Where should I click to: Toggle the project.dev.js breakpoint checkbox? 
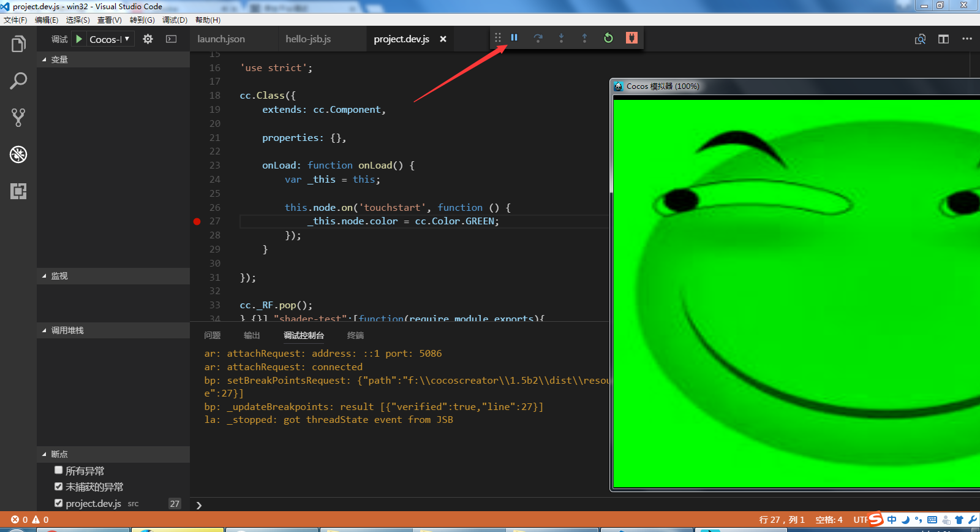point(59,503)
